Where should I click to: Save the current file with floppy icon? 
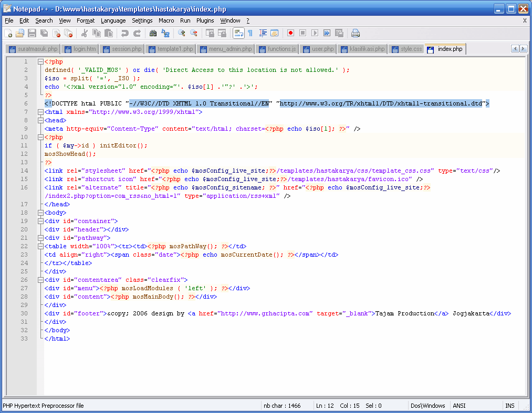tap(32, 33)
